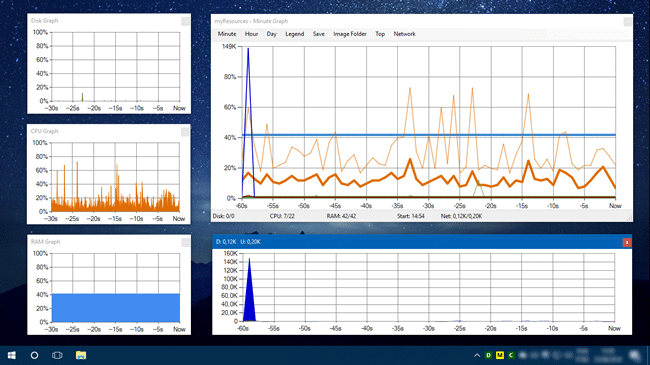The height and width of the screenshot is (365, 650).
Task: Click the 149K axis label in Minute Graph
Action: coord(229,46)
